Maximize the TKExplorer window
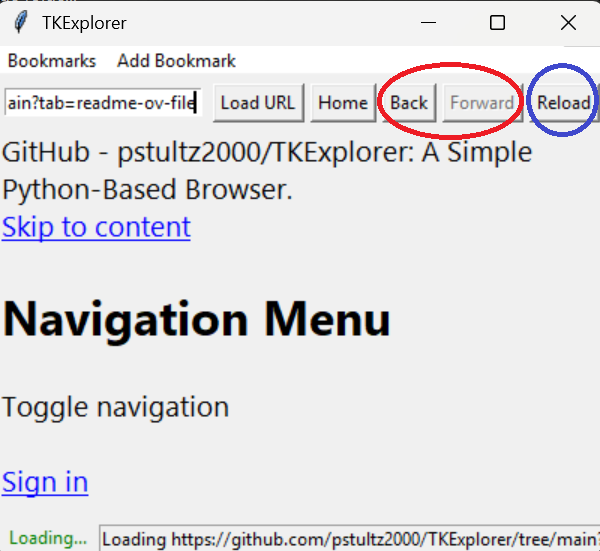This screenshot has width=600, height=551. point(497,23)
